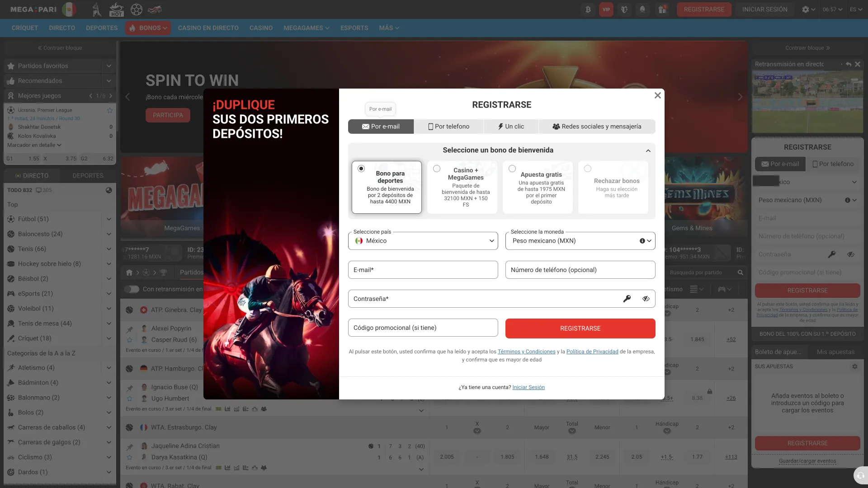868x488 pixels.
Task: Select Casino + MegaGames bonus radio
Action: [x=437, y=169]
